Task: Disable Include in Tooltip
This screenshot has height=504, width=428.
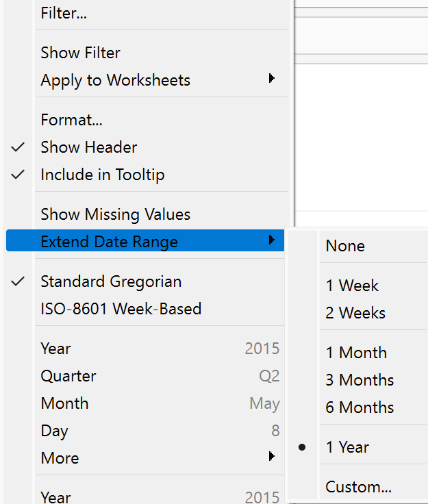Action: click(x=102, y=175)
